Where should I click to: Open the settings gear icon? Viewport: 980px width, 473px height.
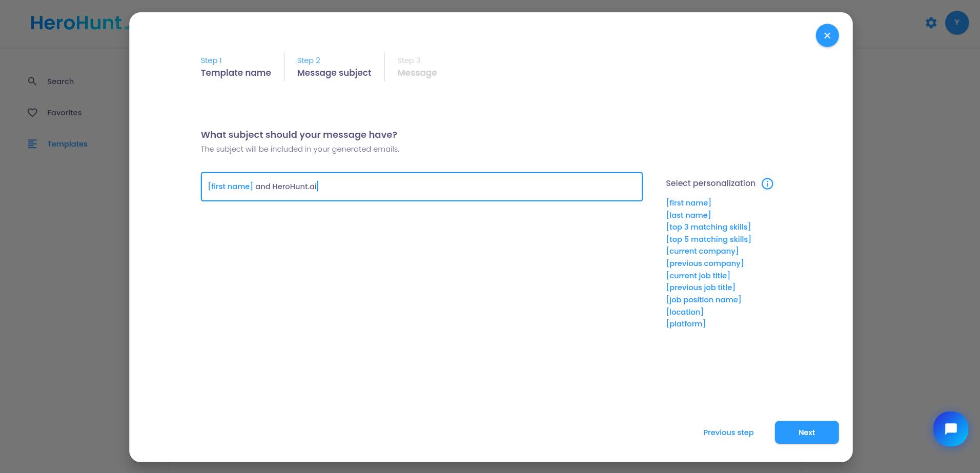pyautogui.click(x=931, y=23)
